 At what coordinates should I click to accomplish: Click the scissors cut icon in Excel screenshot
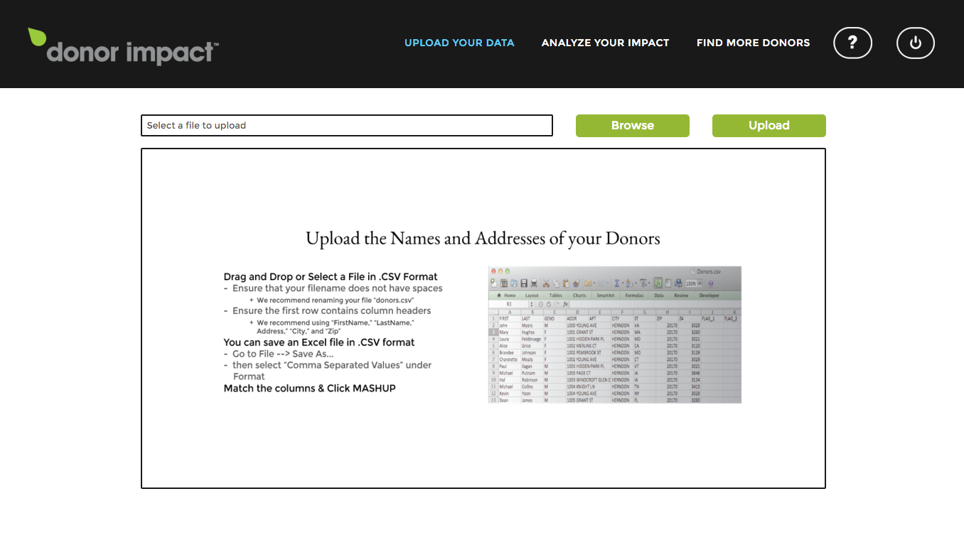(546, 283)
